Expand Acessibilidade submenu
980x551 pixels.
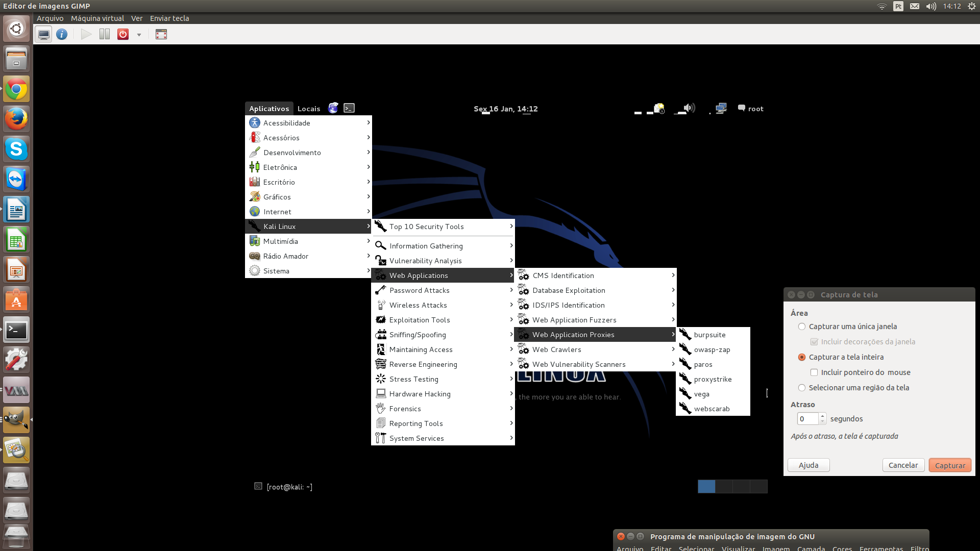pyautogui.click(x=308, y=123)
